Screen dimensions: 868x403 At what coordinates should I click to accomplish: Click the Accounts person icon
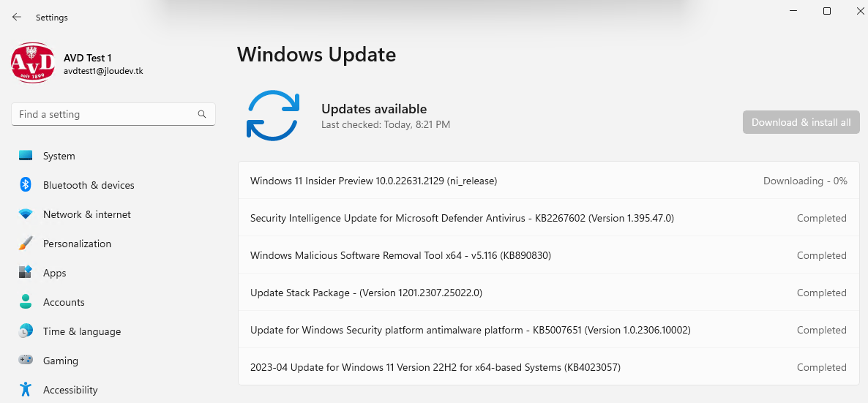pyautogui.click(x=26, y=301)
